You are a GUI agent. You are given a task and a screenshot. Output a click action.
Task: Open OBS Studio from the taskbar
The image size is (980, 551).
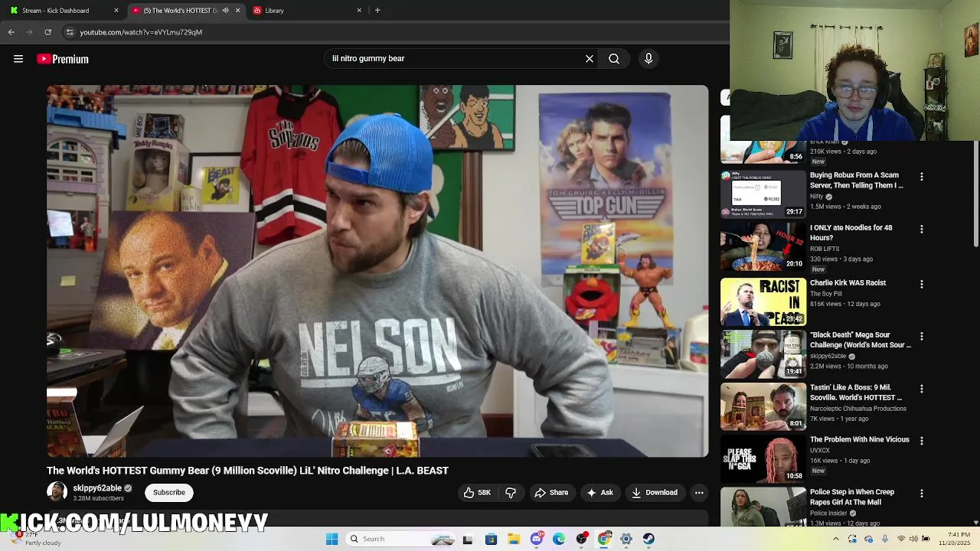pyautogui.click(x=582, y=539)
